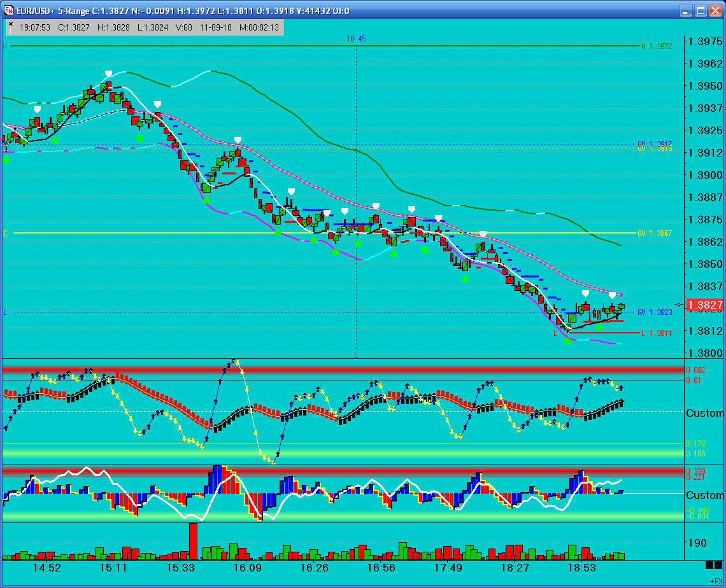
Task: Click the 19:07:53 time in the data box
Action: 35,28
